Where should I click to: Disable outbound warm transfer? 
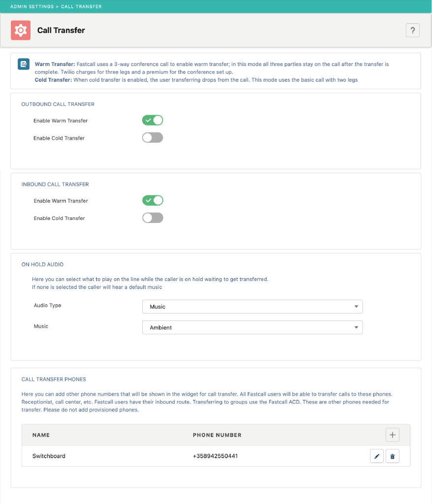coord(153,120)
